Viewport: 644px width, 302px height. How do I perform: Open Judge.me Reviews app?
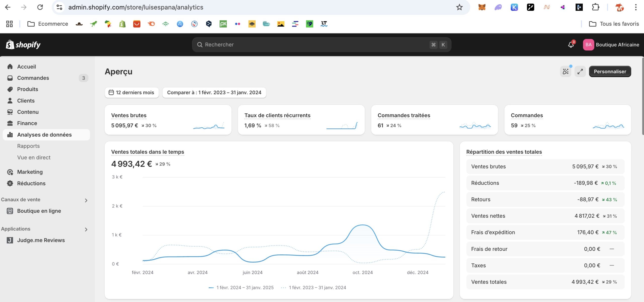(x=41, y=240)
